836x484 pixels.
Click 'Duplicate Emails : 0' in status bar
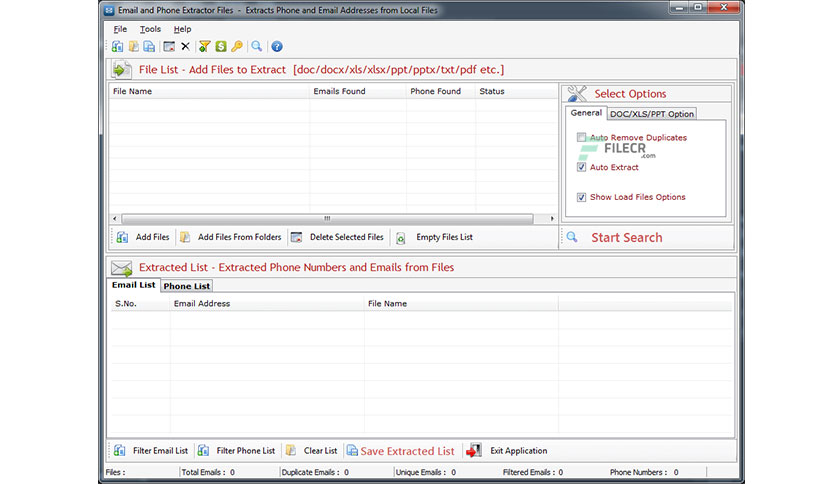pos(315,472)
